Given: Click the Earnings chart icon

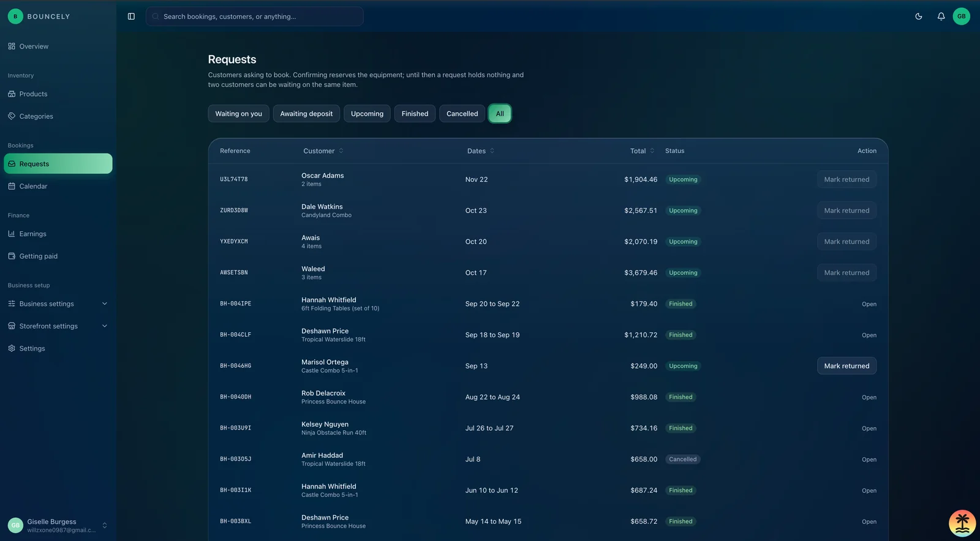Looking at the screenshot, I should coord(12,234).
